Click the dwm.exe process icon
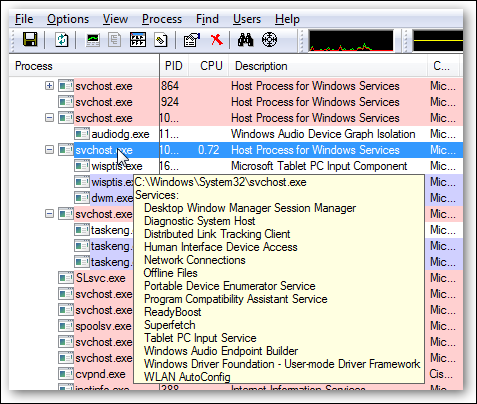Screen dimensions: 477x404 click(x=82, y=198)
